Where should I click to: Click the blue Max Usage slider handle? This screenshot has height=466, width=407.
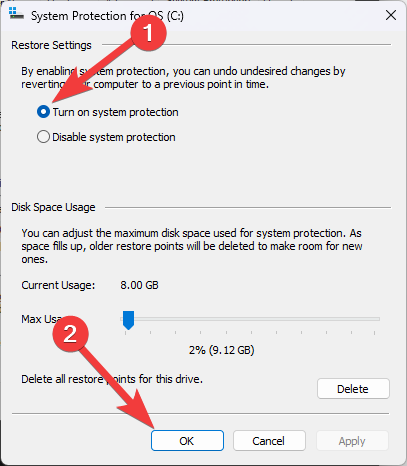click(128, 320)
